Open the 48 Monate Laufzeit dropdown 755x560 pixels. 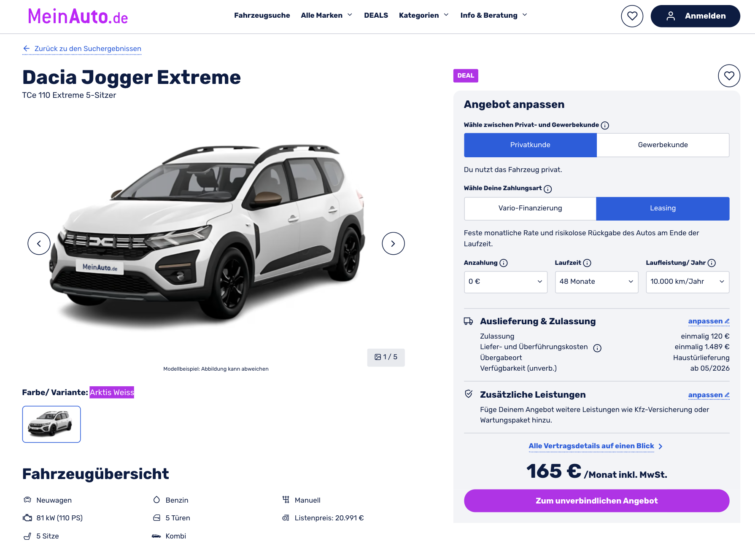point(596,282)
